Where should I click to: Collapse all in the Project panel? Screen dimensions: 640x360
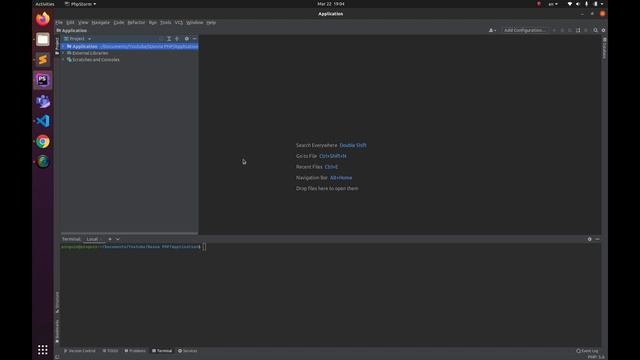(x=177, y=39)
